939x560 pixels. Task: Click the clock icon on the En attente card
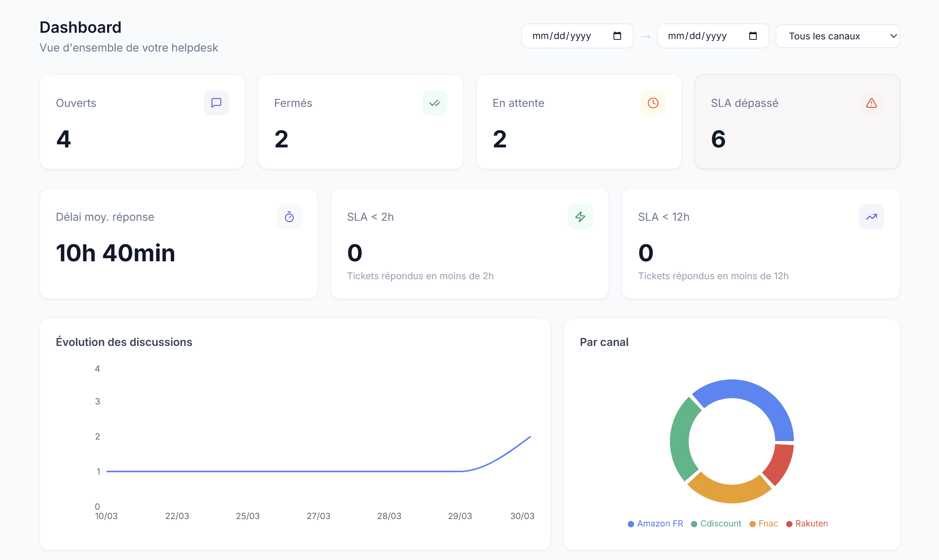pos(653,103)
